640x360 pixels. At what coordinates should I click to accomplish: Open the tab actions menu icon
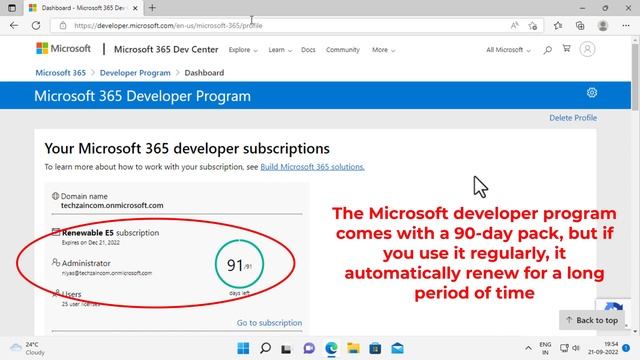coord(12,8)
